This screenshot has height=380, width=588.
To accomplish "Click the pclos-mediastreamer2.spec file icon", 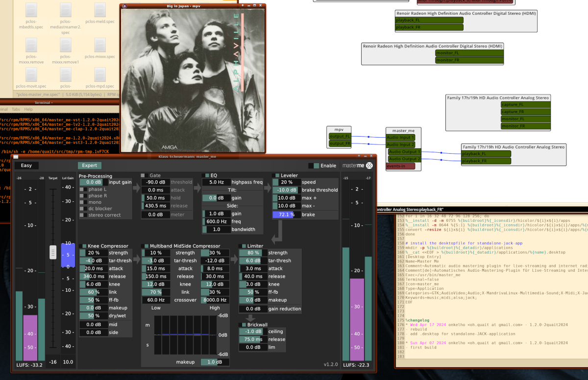I will pyautogui.click(x=65, y=10).
